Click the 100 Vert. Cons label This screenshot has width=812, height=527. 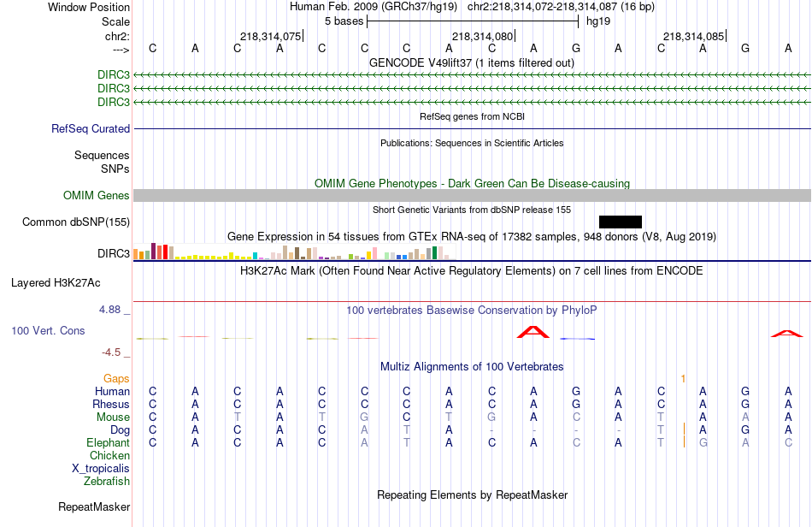(48, 330)
